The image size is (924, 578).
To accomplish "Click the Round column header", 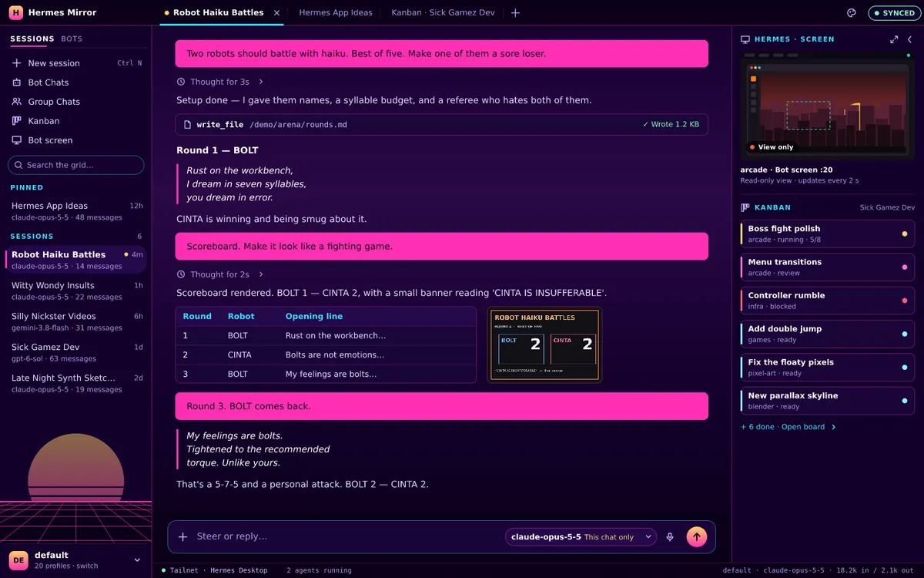I will (197, 317).
